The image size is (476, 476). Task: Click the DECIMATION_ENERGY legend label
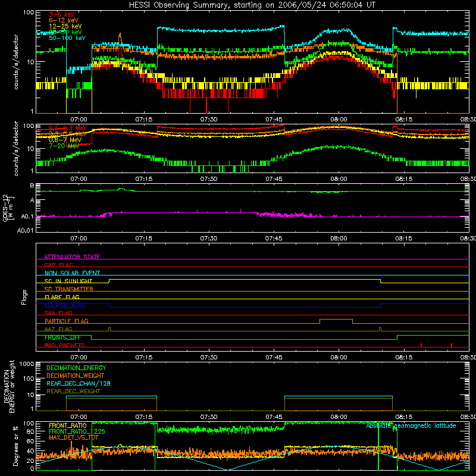pos(76,368)
